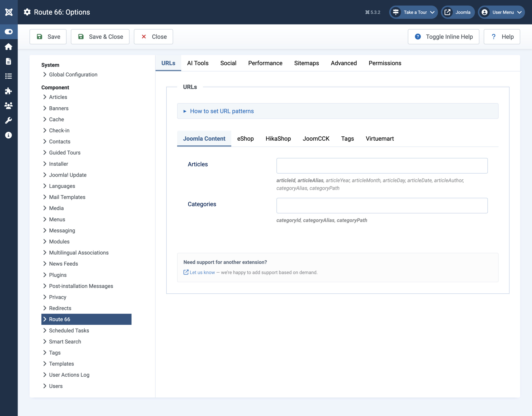Open Banners component options
Screen dimensions: 532x416
tap(59, 108)
